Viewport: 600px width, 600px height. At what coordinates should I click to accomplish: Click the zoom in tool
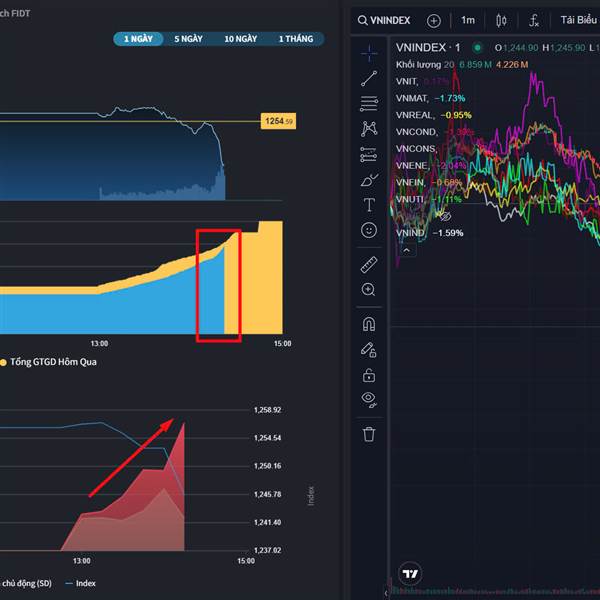pyautogui.click(x=369, y=290)
